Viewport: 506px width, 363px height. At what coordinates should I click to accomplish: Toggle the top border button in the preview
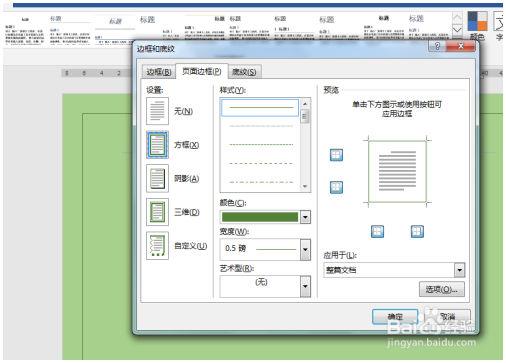point(336,155)
